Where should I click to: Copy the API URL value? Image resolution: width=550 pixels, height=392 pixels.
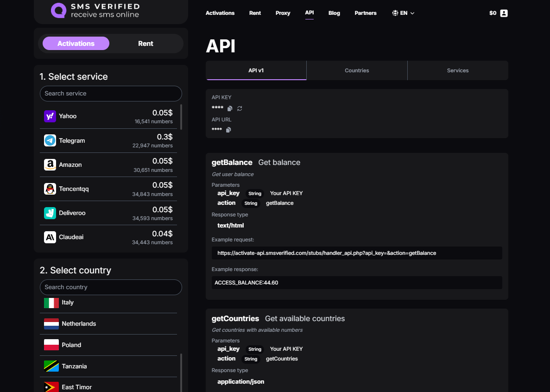click(x=228, y=130)
